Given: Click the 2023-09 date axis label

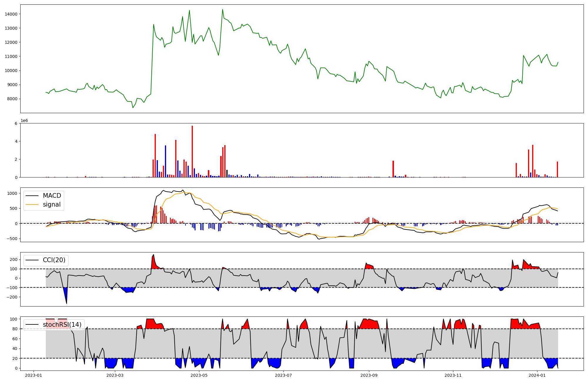Looking at the screenshot, I should [369, 375].
